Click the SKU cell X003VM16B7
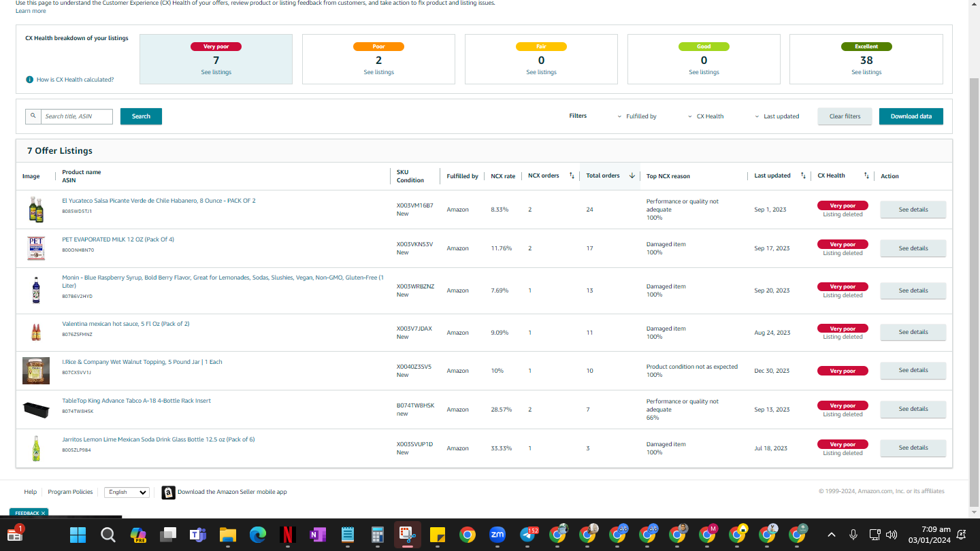The image size is (980, 551). pyautogui.click(x=415, y=205)
